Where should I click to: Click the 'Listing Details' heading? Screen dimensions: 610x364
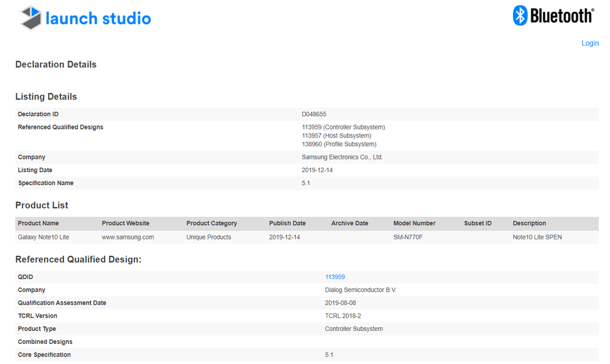click(x=46, y=96)
